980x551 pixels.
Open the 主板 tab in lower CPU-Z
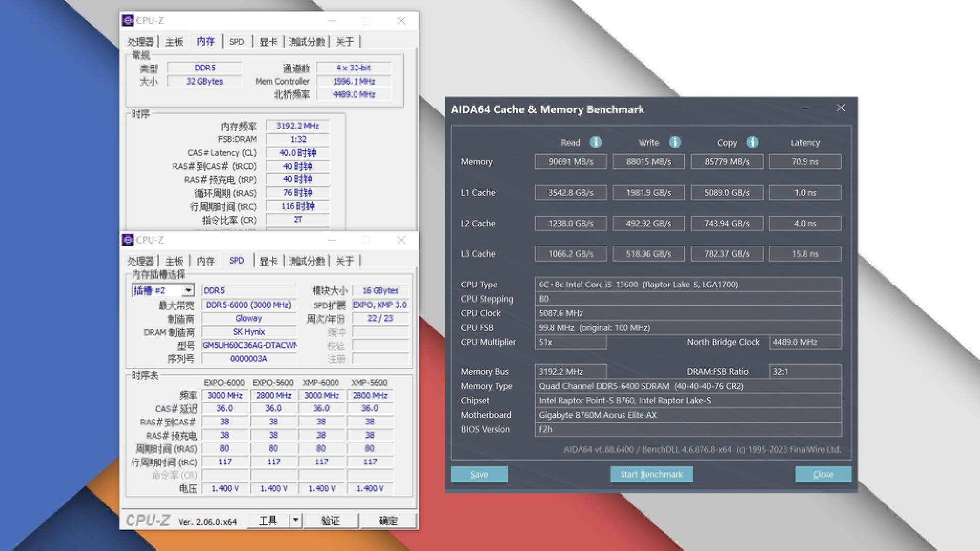[x=174, y=261]
